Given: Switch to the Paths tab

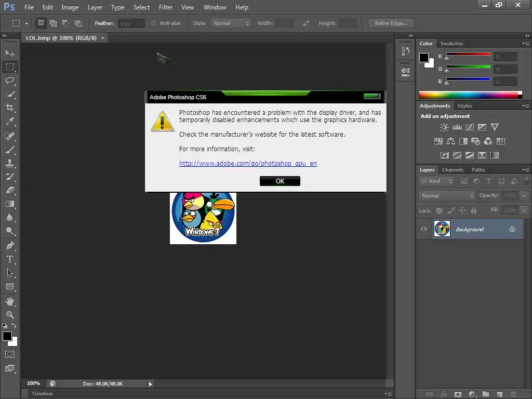Looking at the screenshot, I should (x=478, y=170).
